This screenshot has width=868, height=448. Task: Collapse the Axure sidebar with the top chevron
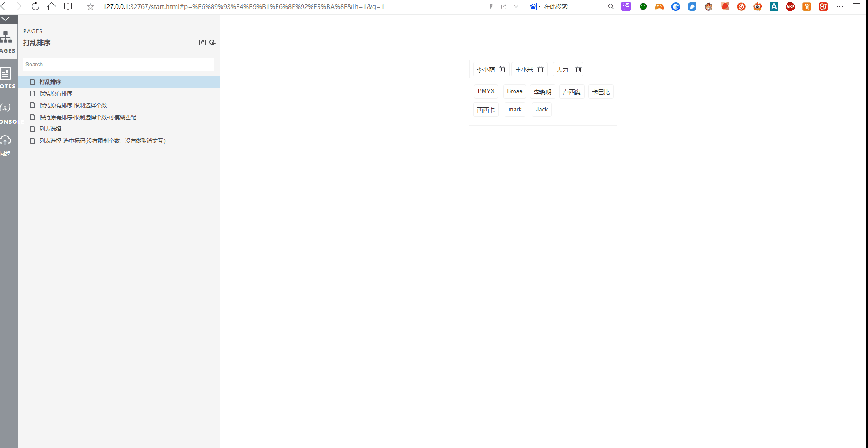[x=5, y=19]
